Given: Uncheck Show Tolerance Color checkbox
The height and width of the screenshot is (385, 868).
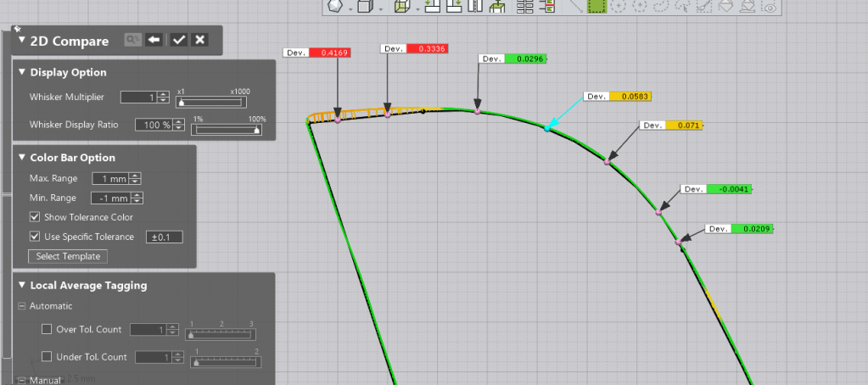Looking at the screenshot, I should coord(35,217).
